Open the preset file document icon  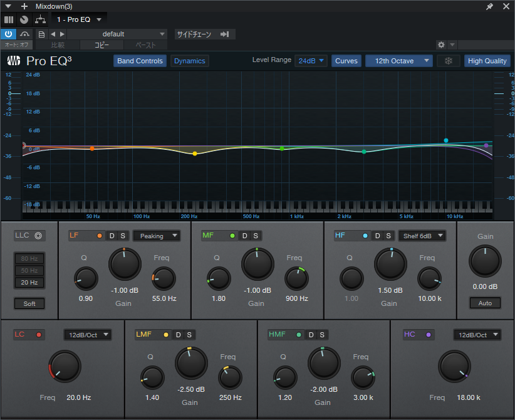41,34
